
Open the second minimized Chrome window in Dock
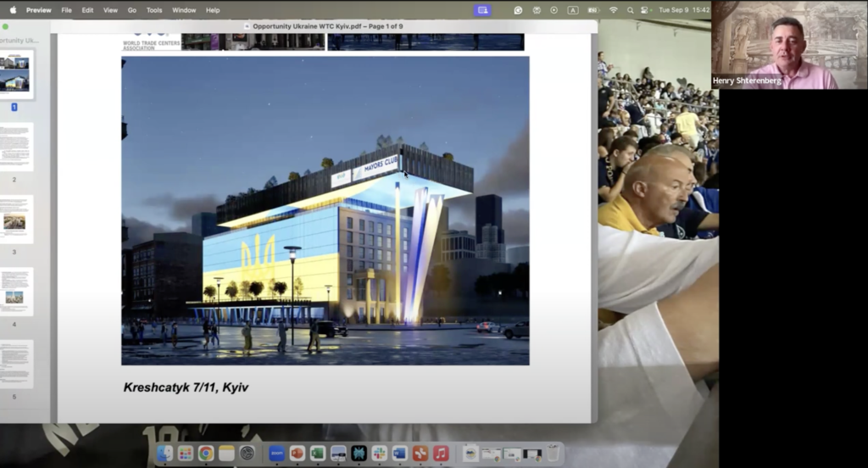[512, 454]
